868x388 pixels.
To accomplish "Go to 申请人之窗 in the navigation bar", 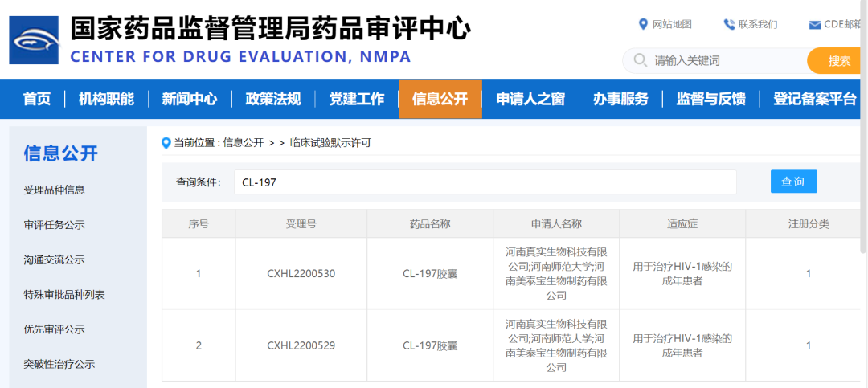I will [530, 99].
